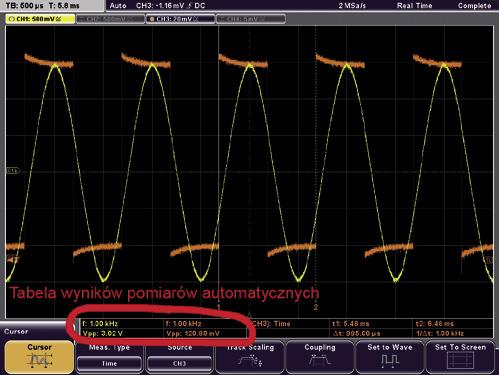
Task: Click the TB: 500 µs timebase readout
Action: (25, 5)
